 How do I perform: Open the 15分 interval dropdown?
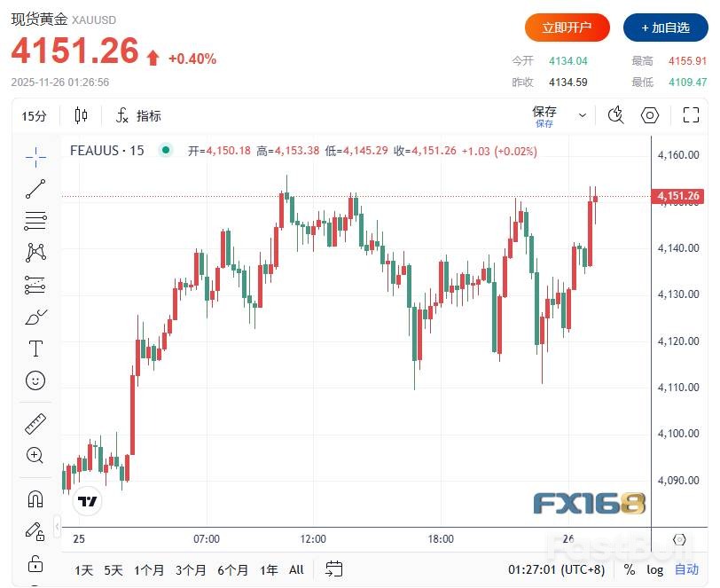coord(35,116)
